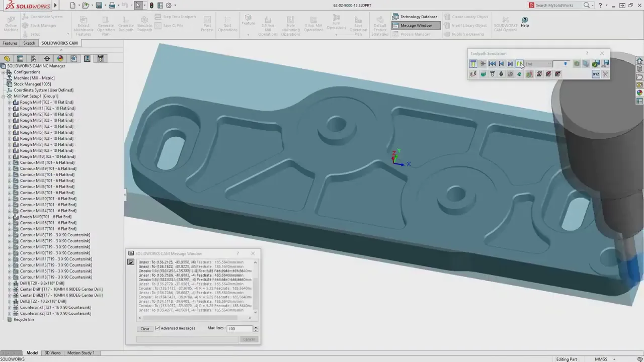Viewport: 644px width, 362px height.
Task: Click the first collision-check icon in simulation
Action: tap(539, 74)
